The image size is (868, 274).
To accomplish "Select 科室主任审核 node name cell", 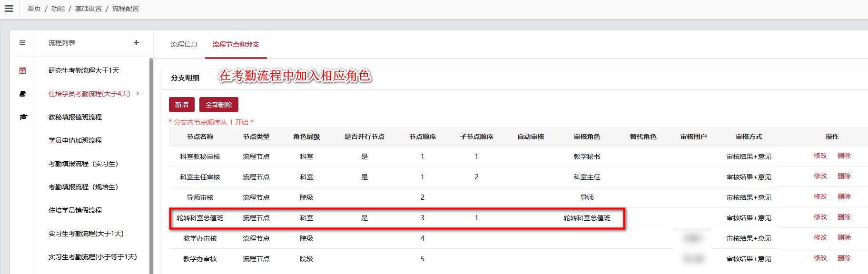I will [200, 177].
